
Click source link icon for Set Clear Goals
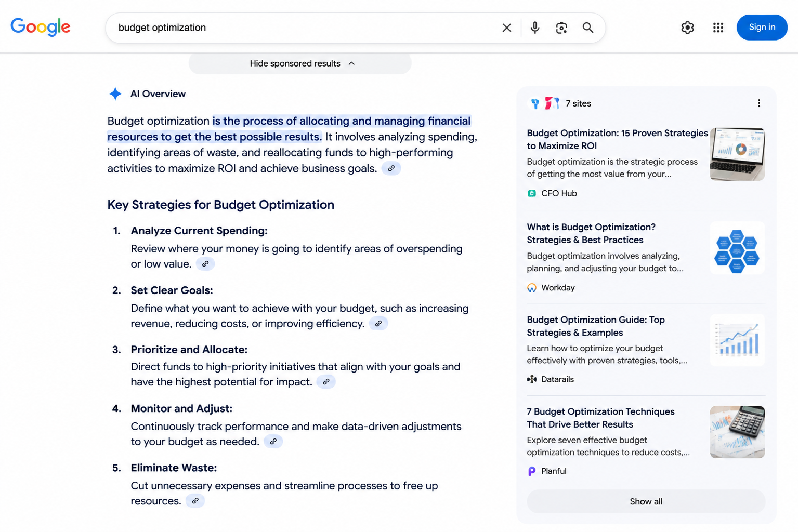pyautogui.click(x=378, y=323)
